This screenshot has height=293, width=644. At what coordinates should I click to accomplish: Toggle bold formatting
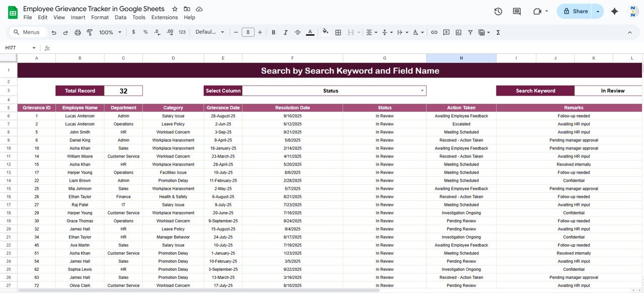coord(274,32)
